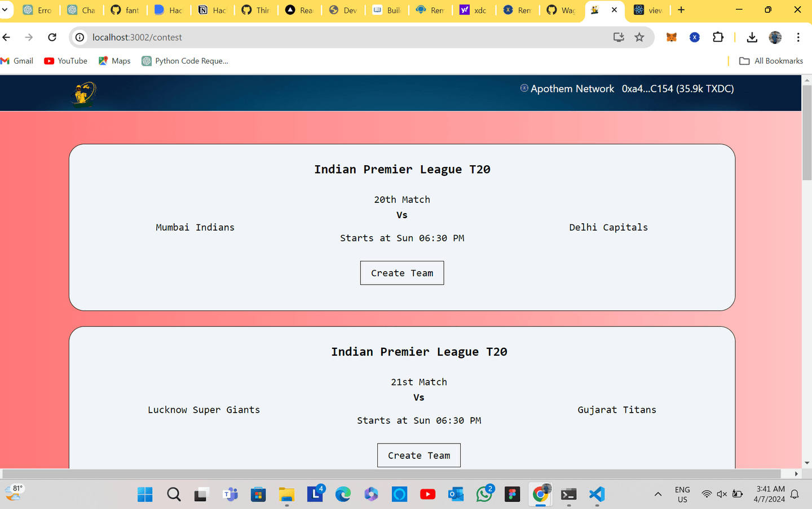The width and height of the screenshot is (812, 509).
Task: Click the 'Mumbai Indians' team name
Action: click(x=195, y=227)
